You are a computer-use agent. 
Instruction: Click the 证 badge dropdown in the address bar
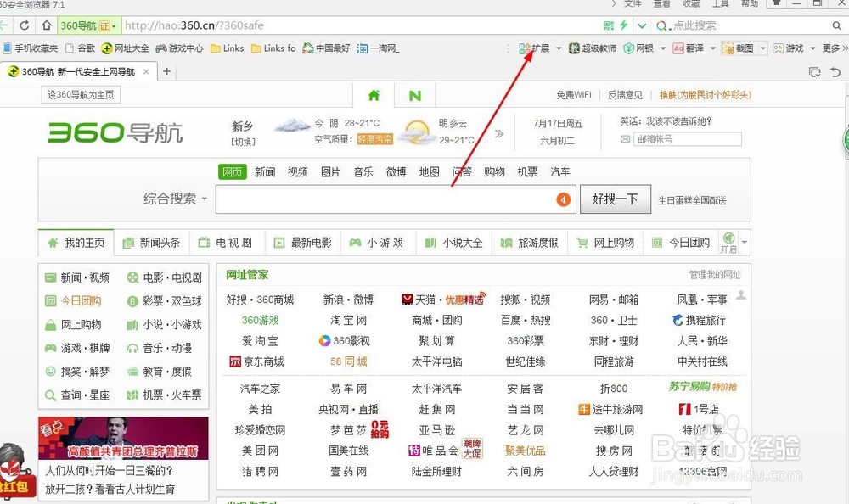tap(107, 25)
